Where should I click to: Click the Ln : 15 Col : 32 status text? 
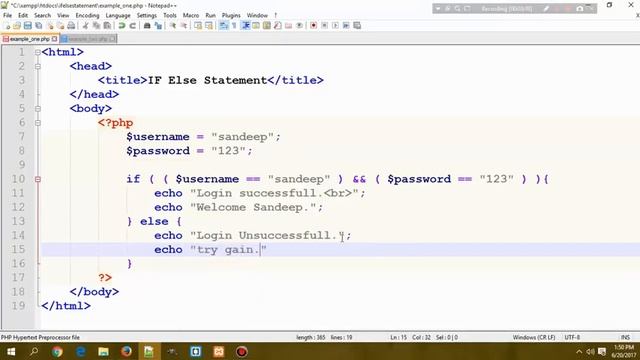point(411,338)
